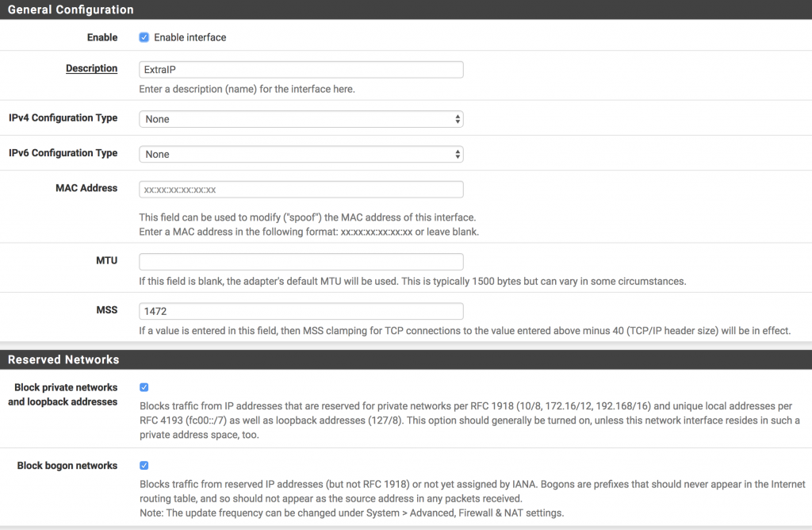Open the IPv6 Configuration Type dropdown

[x=301, y=155]
